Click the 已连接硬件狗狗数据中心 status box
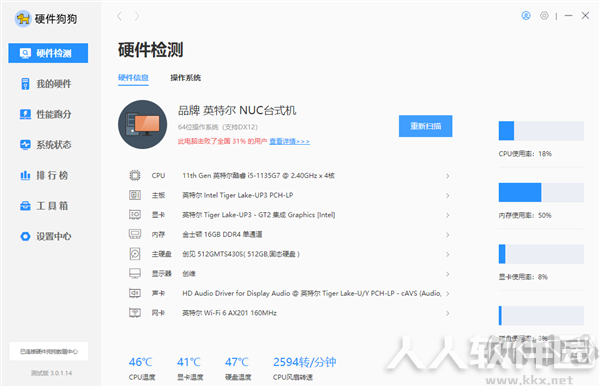600x387 pixels. pos(49,351)
